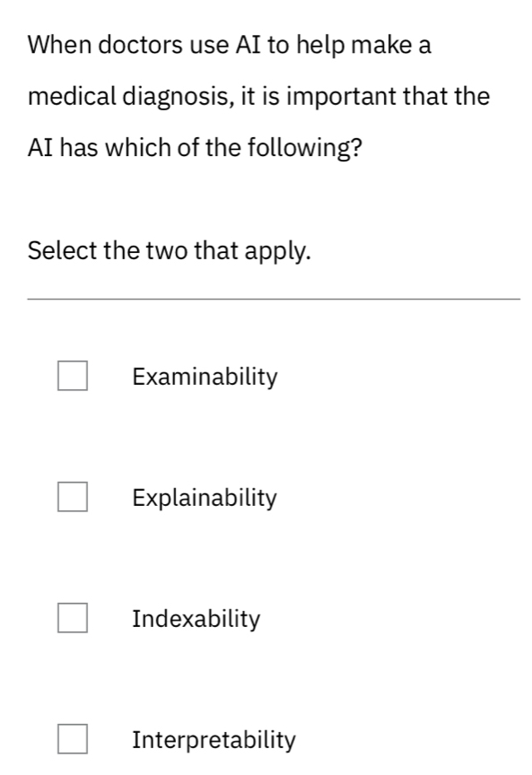
Task: Click the Select the two that apply instruction
Action: 168,251
